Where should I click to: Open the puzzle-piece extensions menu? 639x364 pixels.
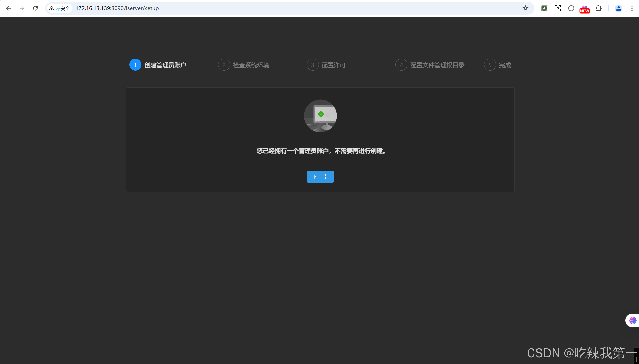tap(598, 8)
